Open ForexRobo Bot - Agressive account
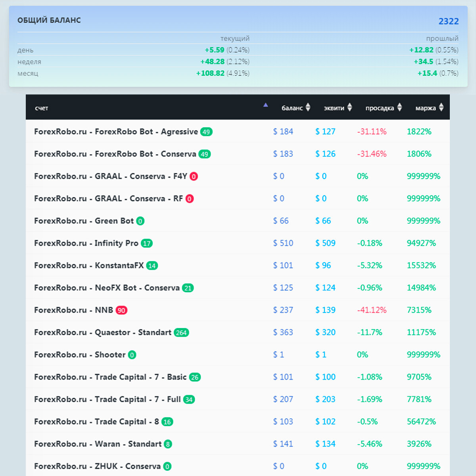This screenshot has height=476, width=476. coord(116,132)
